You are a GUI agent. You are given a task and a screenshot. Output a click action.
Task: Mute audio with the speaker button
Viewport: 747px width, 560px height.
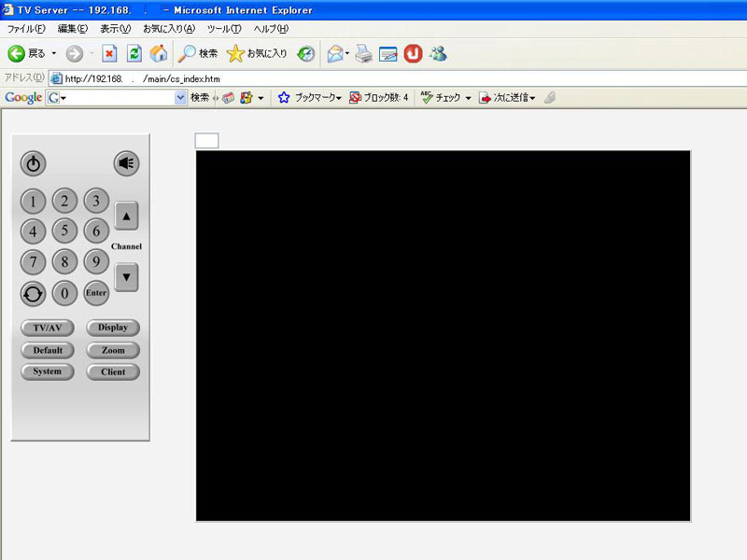click(126, 163)
